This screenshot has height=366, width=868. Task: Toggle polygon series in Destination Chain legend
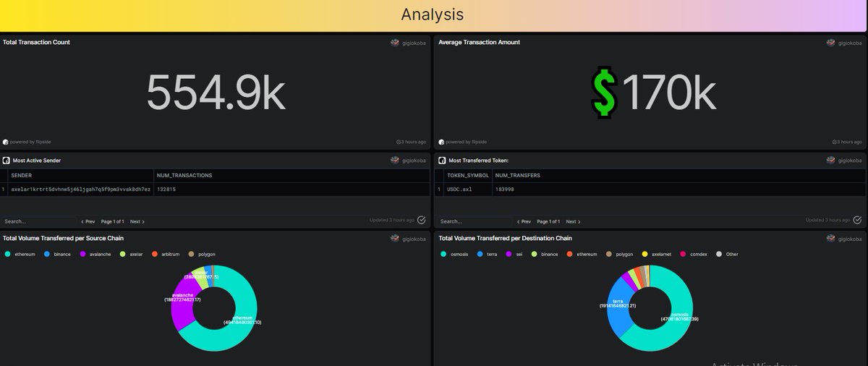[x=621, y=254]
